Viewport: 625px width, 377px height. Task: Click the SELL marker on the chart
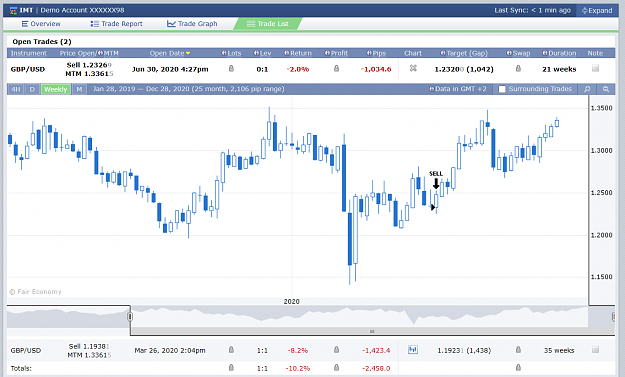(436, 179)
